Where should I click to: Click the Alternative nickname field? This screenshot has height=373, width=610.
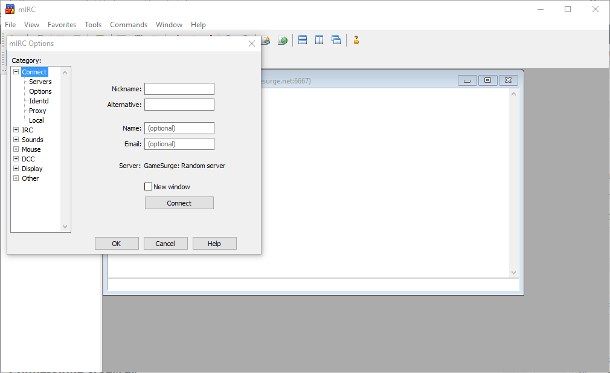[x=179, y=104]
